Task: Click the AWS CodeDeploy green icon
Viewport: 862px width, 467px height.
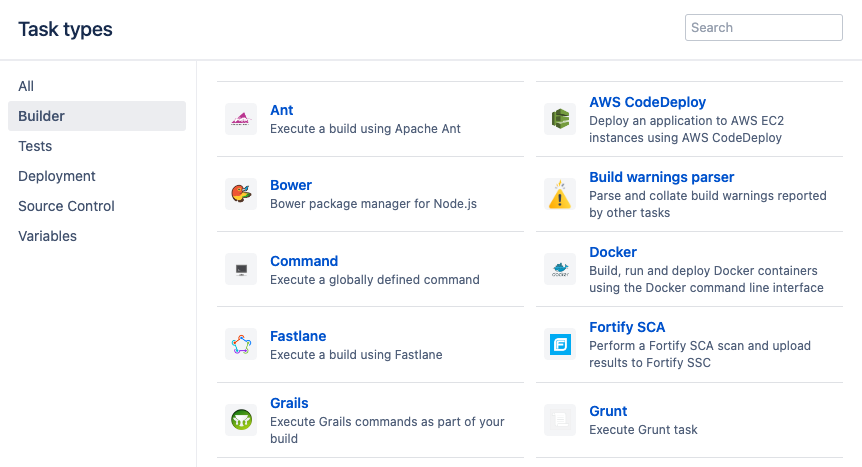Action: (560, 119)
